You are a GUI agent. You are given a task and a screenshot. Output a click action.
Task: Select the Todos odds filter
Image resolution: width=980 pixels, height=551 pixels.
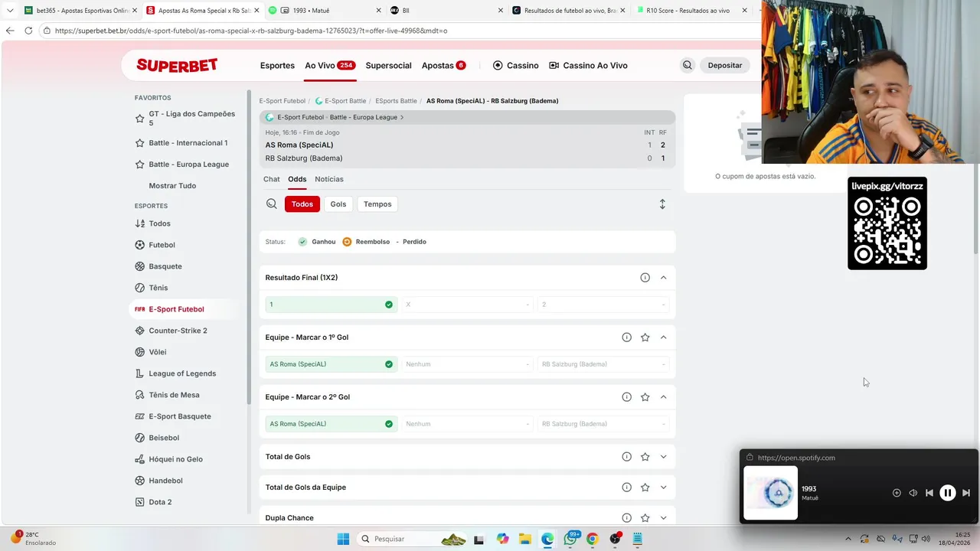coord(302,204)
